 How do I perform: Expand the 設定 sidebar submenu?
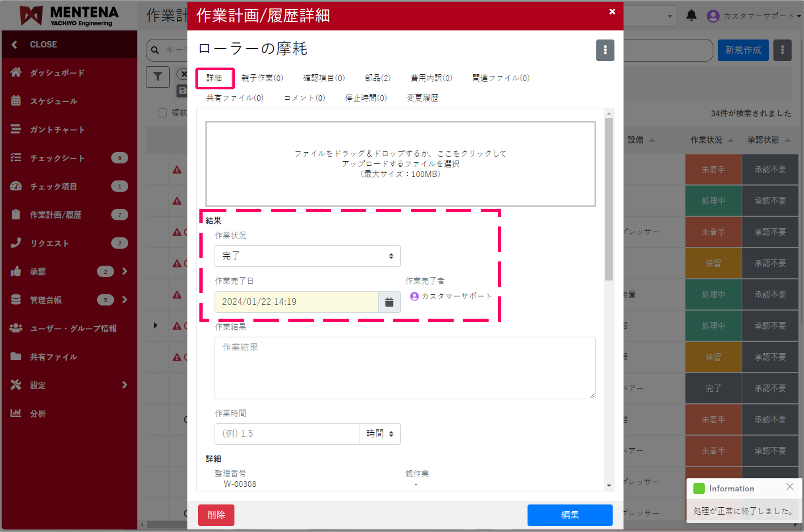[x=124, y=385]
